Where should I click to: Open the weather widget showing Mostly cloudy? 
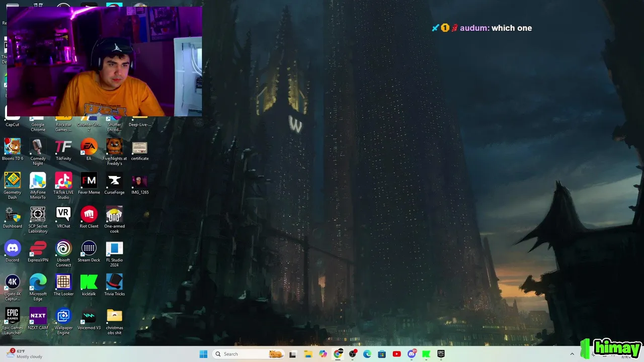click(x=25, y=354)
